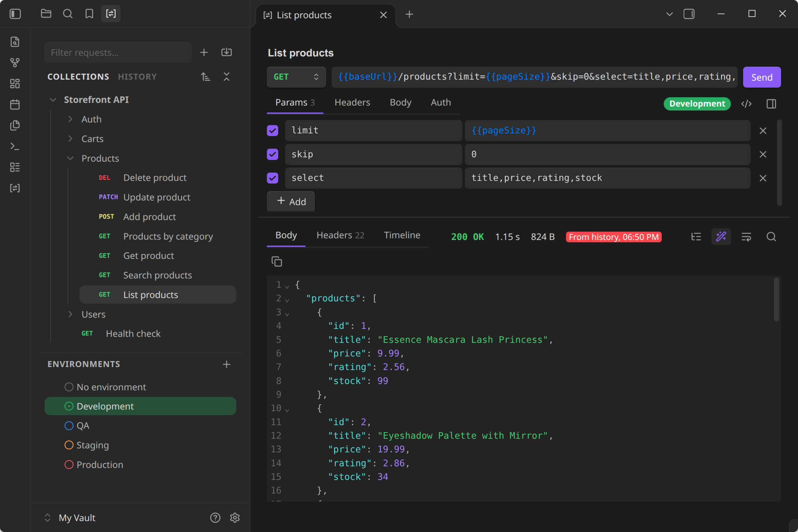Viewport: 798px width, 532px height.
Task: Uncheck the skip parameter checkbox
Action: click(272, 154)
